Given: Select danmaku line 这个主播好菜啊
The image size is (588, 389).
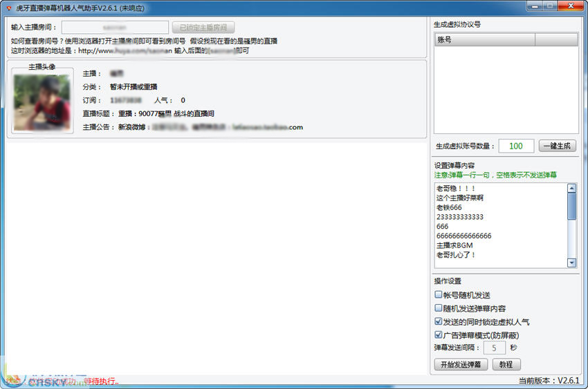Looking at the screenshot, I should (460, 198).
